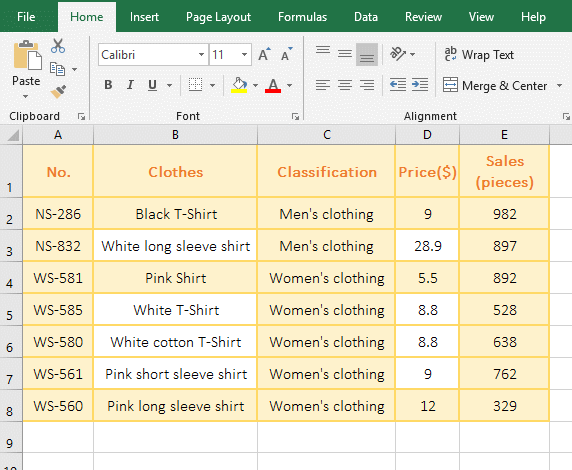This screenshot has height=470, width=572.
Task: Expand borders dropdown arrow
Action: pyautogui.click(x=212, y=85)
